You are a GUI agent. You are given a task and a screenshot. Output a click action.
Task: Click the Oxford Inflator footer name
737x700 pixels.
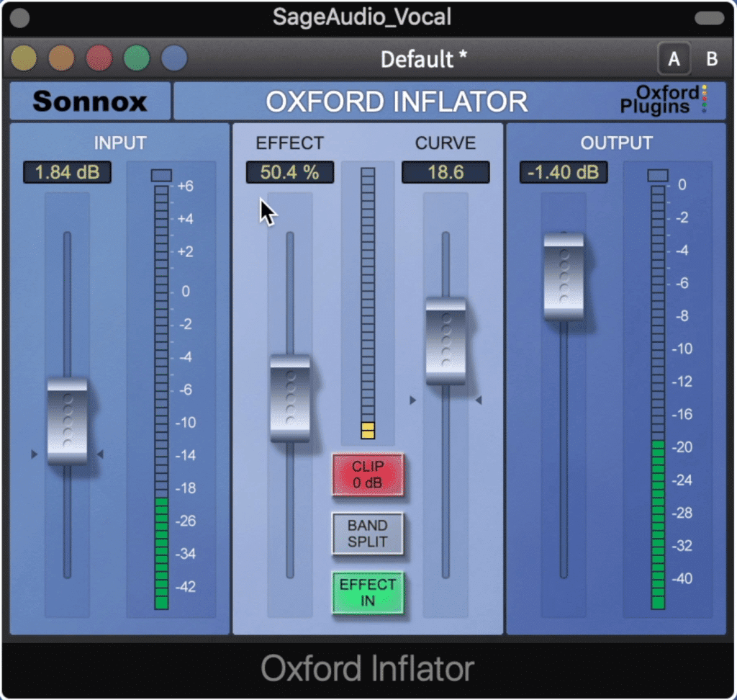pos(368,668)
